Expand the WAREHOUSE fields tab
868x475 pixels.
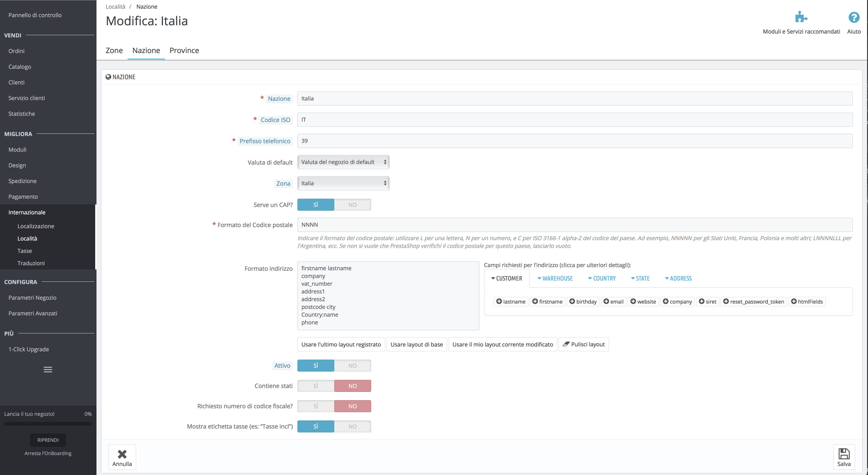(555, 278)
